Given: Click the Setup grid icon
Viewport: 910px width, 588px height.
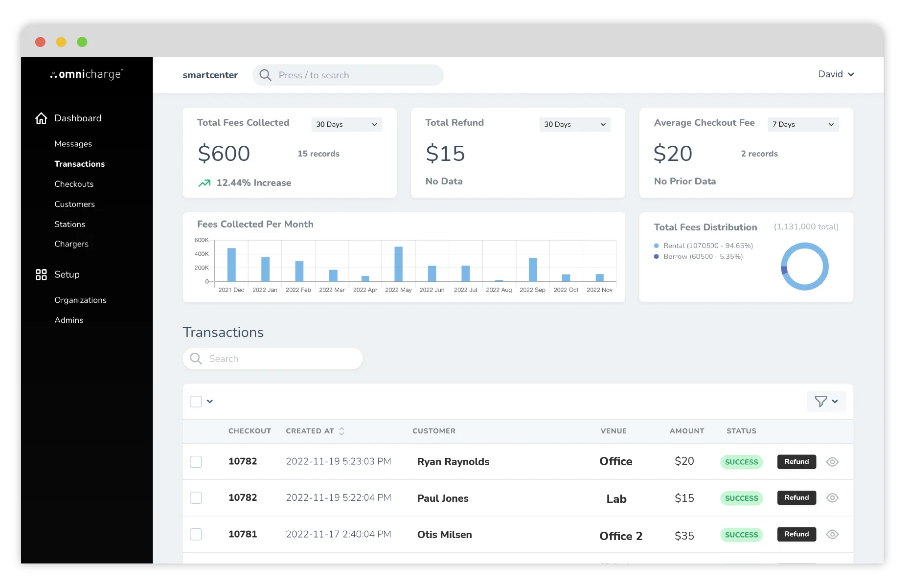Looking at the screenshot, I should click(41, 274).
